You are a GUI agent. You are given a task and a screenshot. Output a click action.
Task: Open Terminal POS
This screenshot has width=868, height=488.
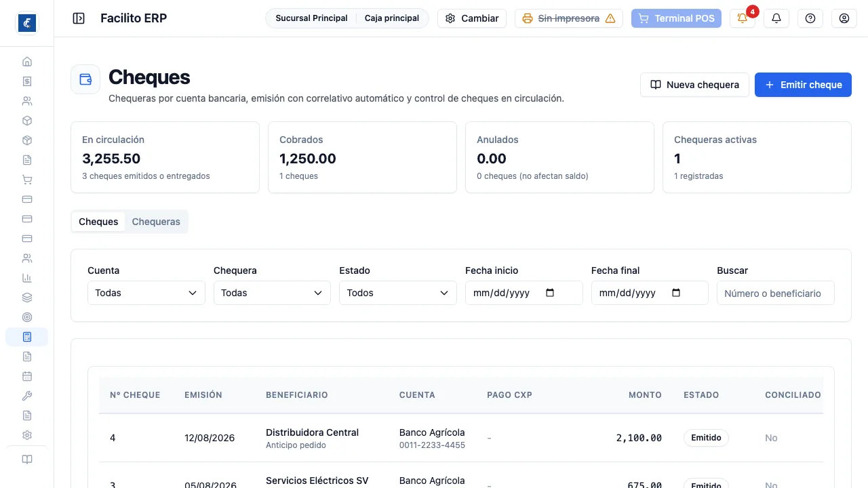tap(677, 18)
